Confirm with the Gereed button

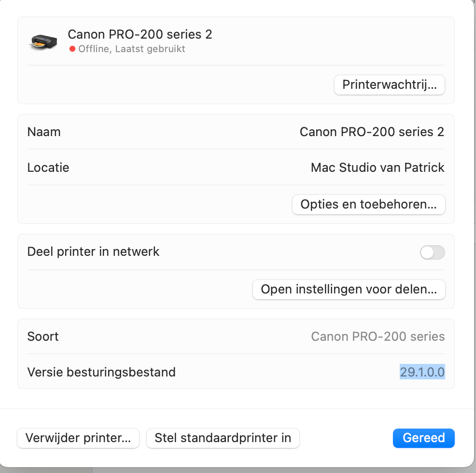tap(423, 438)
